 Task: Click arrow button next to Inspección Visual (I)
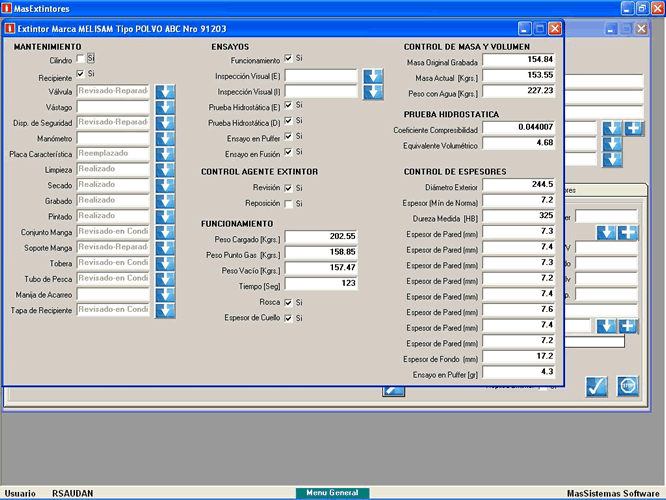pyautogui.click(x=373, y=92)
